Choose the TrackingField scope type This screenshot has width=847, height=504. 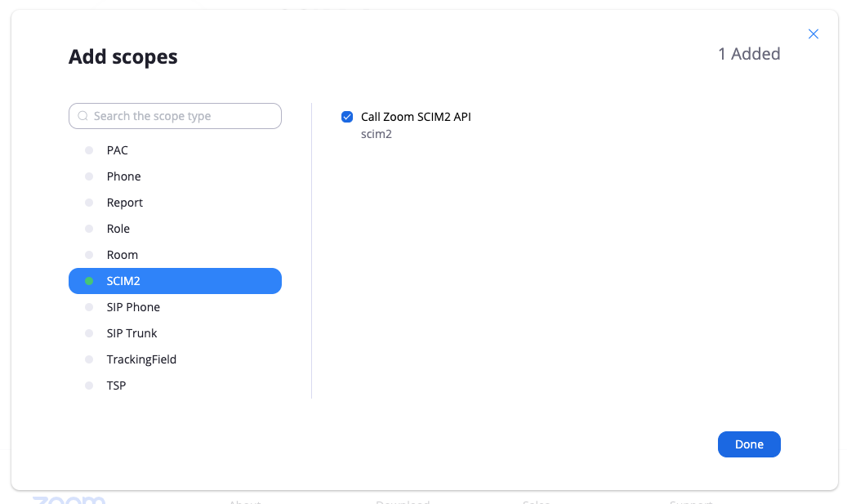click(141, 359)
